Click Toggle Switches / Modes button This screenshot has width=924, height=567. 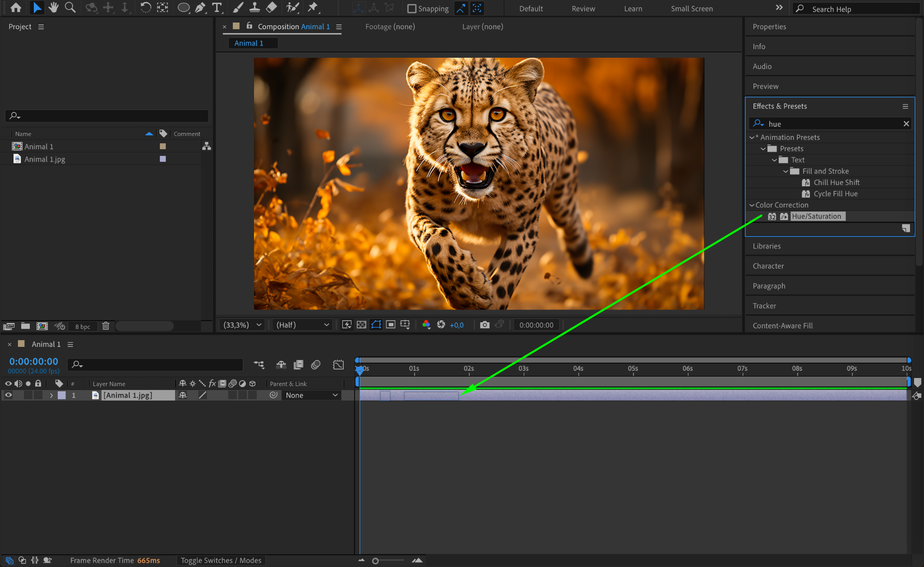221,560
